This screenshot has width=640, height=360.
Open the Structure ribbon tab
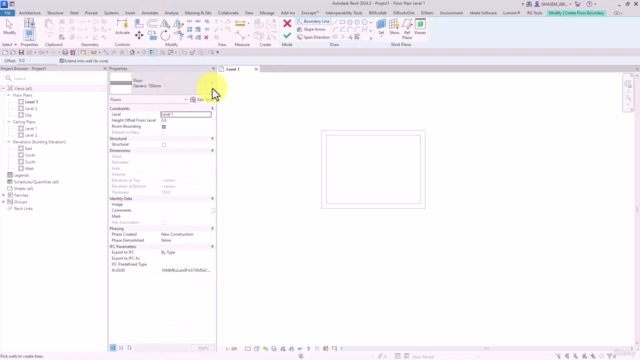(55, 13)
